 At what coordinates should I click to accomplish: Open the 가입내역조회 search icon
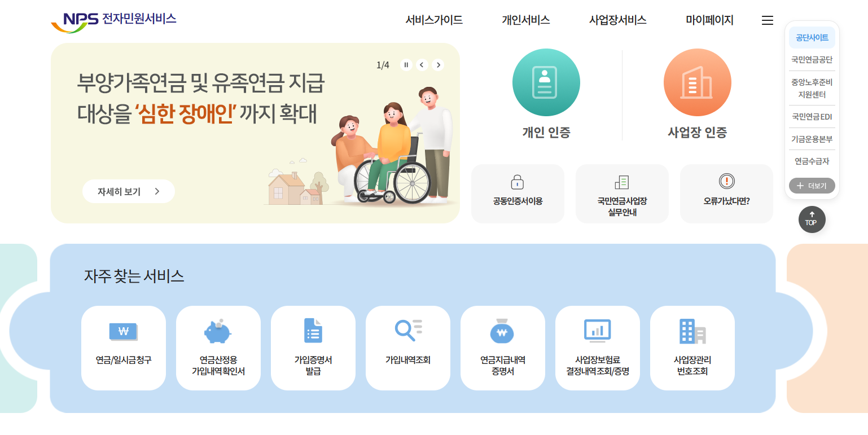pos(408,331)
